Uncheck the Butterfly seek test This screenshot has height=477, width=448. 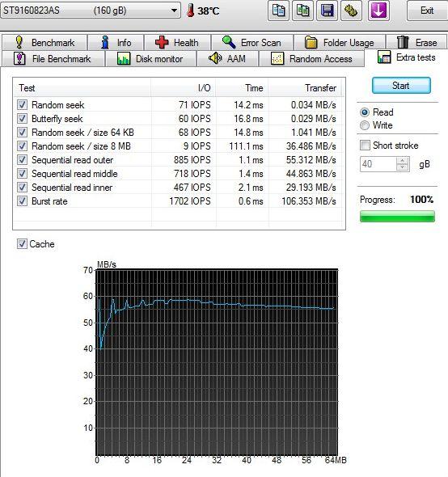tap(22, 118)
